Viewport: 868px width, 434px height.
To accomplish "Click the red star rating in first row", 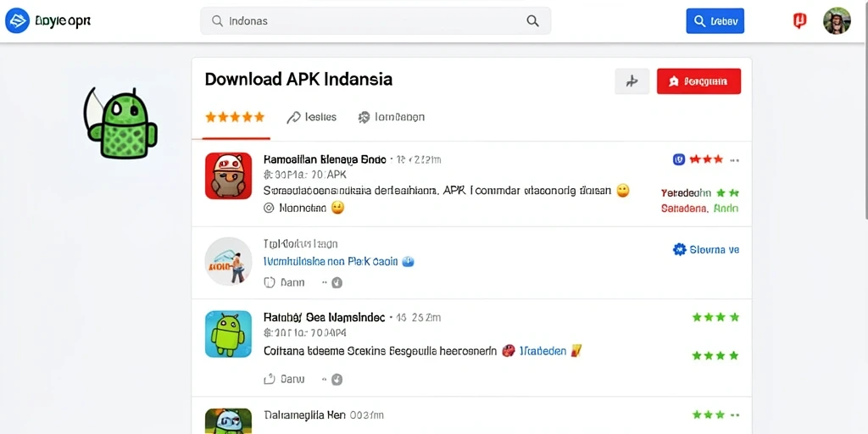I will click(706, 159).
